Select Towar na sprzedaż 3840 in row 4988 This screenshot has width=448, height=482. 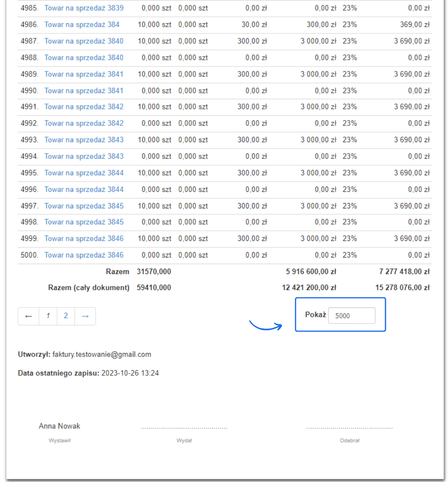coord(84,58)
